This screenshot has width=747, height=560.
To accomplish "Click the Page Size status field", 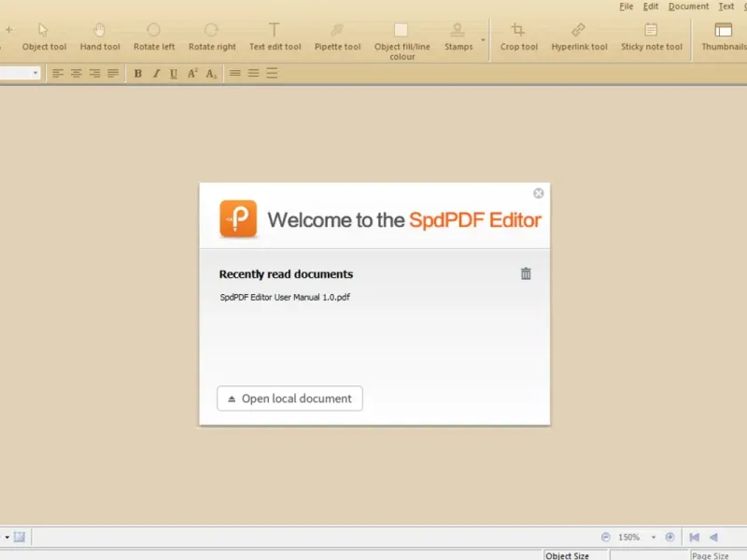I will (x=718, y=555).
